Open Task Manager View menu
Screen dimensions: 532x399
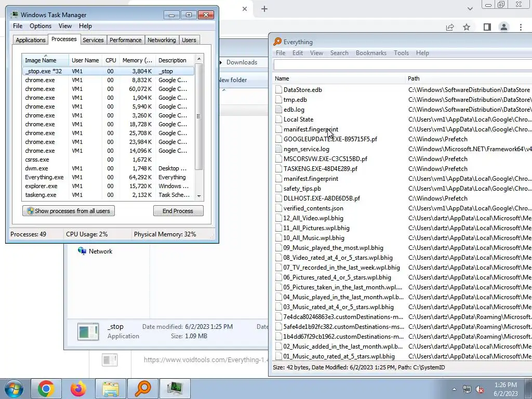coord(65,26)
